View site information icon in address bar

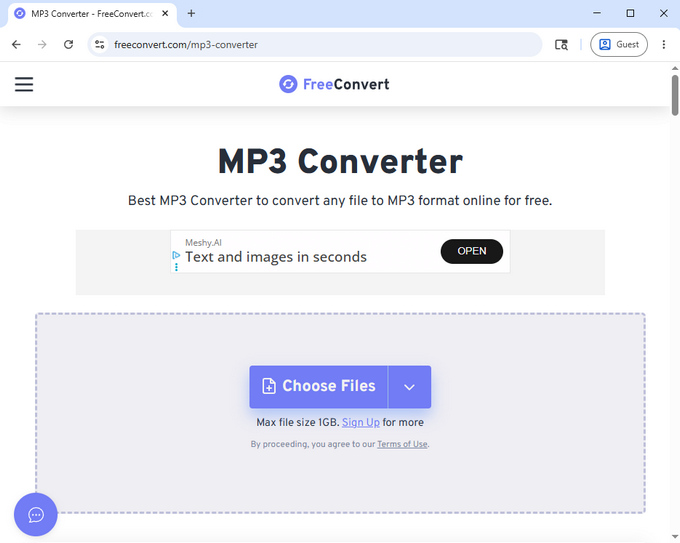100,44
